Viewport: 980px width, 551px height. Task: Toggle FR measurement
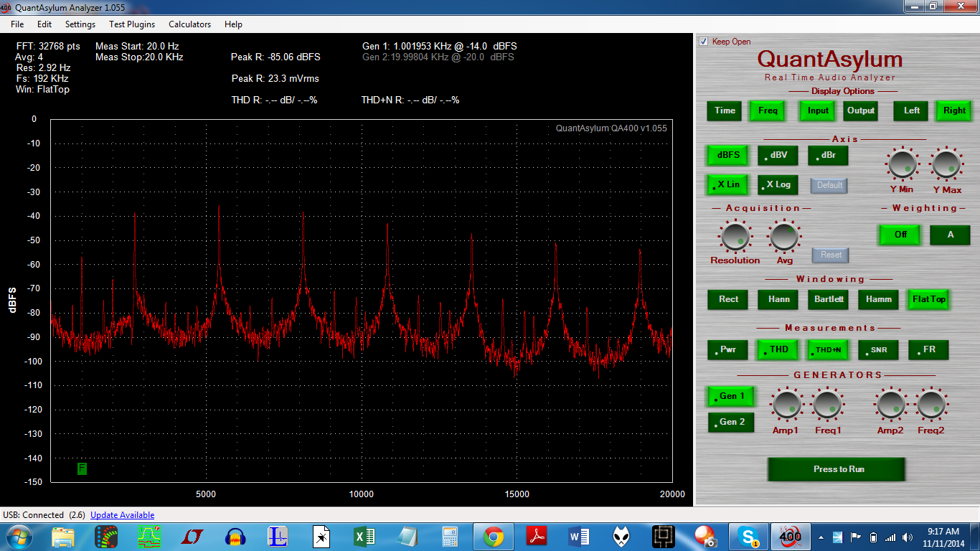[x=928, y=350]
